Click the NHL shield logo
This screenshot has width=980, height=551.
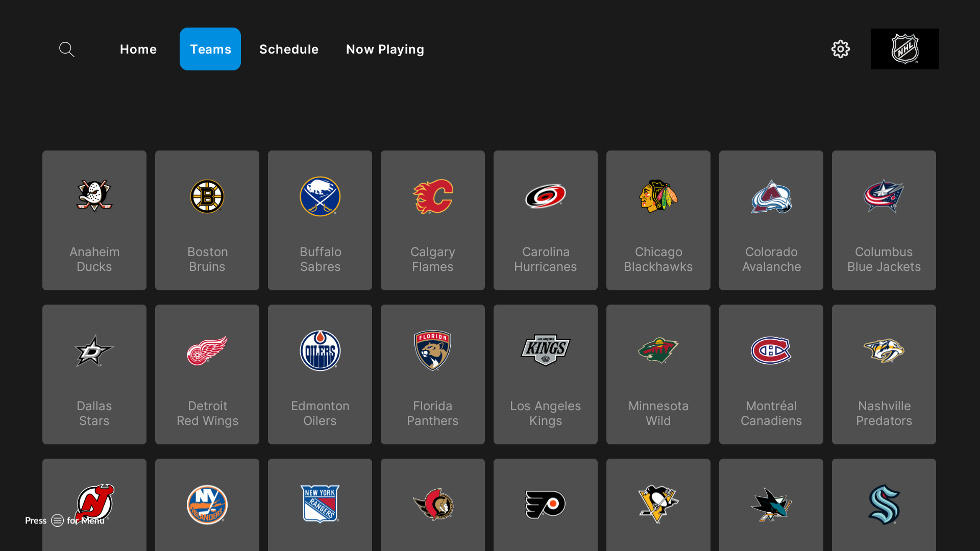(905, 49)
